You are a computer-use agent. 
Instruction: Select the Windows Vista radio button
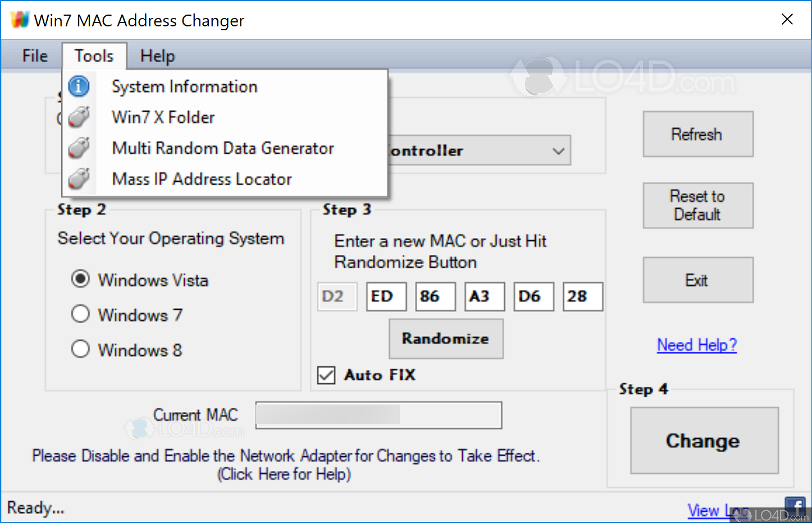pos(80,279)
